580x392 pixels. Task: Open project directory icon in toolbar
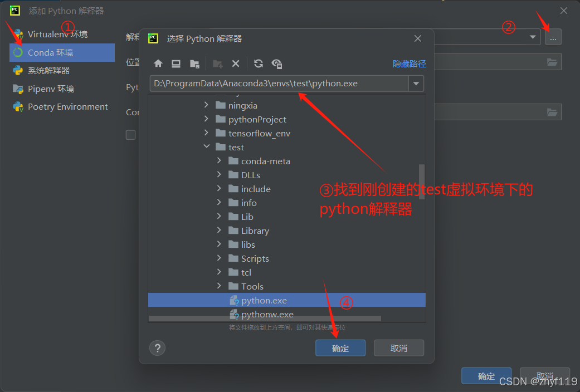tap(194, 63)
